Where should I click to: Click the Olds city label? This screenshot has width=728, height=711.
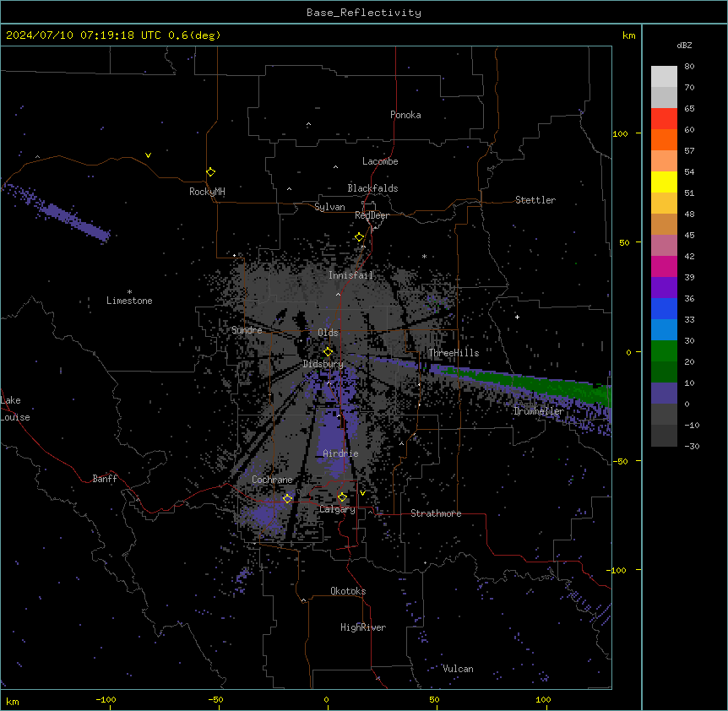click(328, 333)
